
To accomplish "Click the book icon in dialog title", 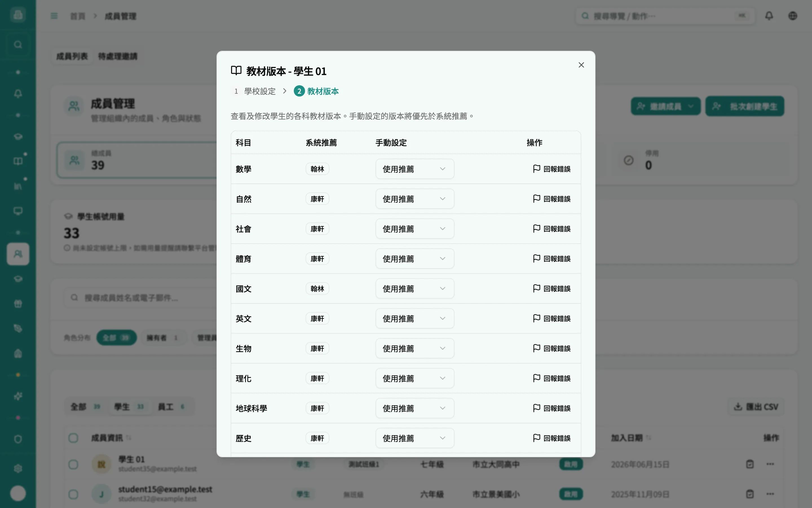I will click(x=236, y=71).
